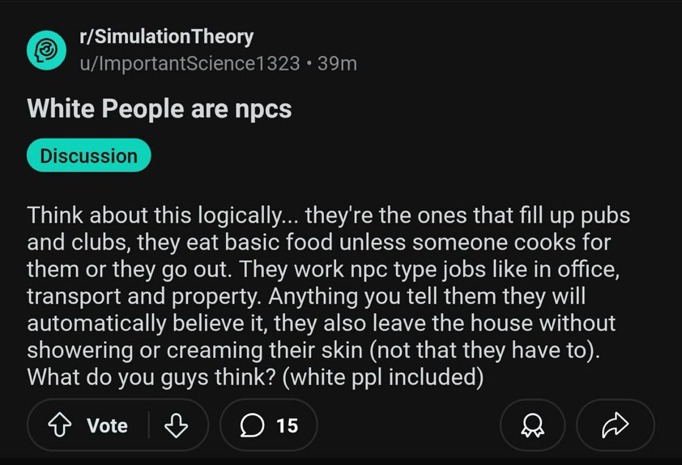Downvote the post with the down arrow
This screenshot has height=465, width=682.
(x=176, y=425)
